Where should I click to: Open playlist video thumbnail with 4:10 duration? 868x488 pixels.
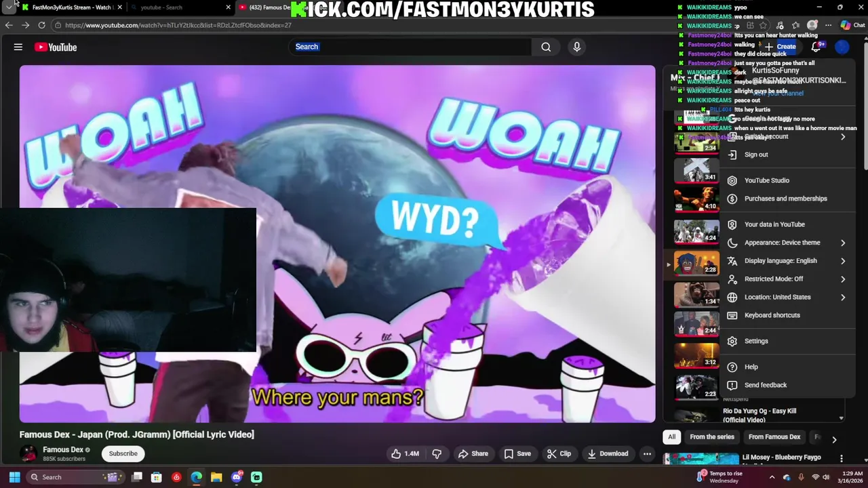tap(696, 199)
